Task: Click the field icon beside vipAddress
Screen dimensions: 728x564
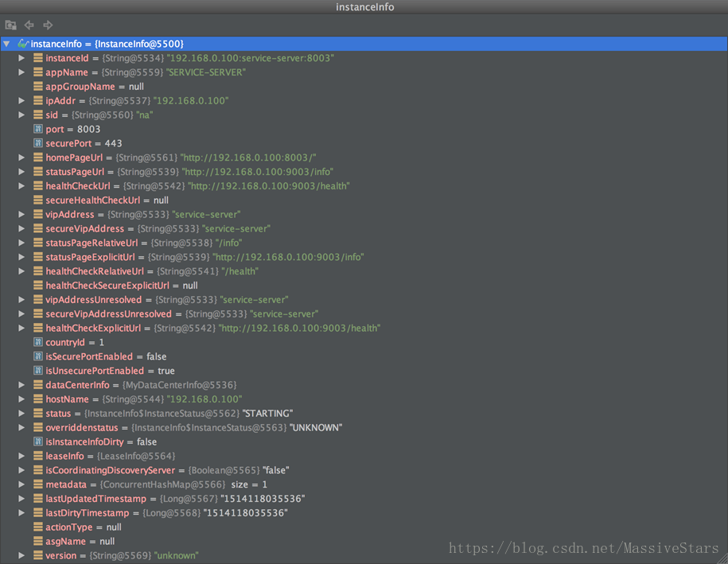Action: click(38, 215)
